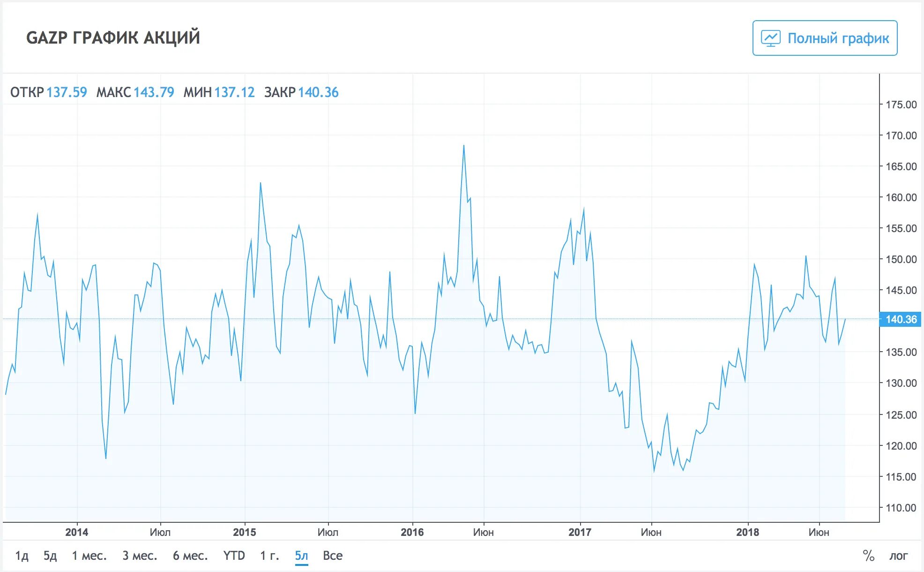
Task: Click the 2015 label on time axis
Action: click(x=245, y=532)
